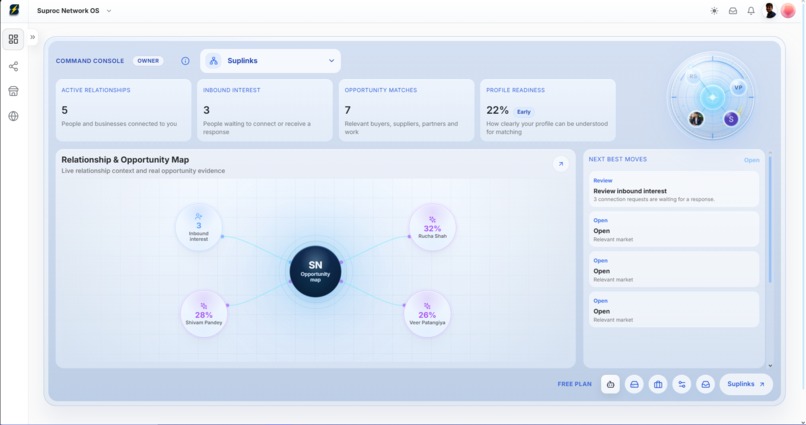
Task: Expand the Relationship & Opportunity Map arrow
Action: click(x=561, y=164)
